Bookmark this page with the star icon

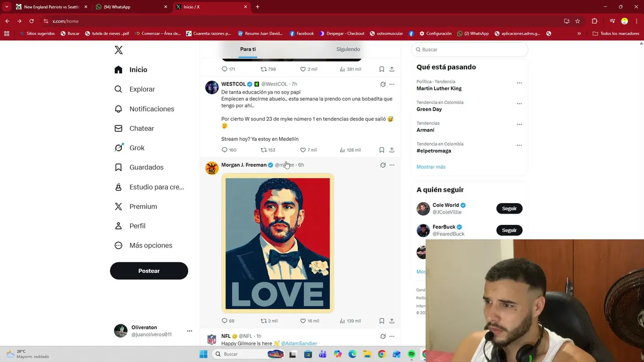578,21
